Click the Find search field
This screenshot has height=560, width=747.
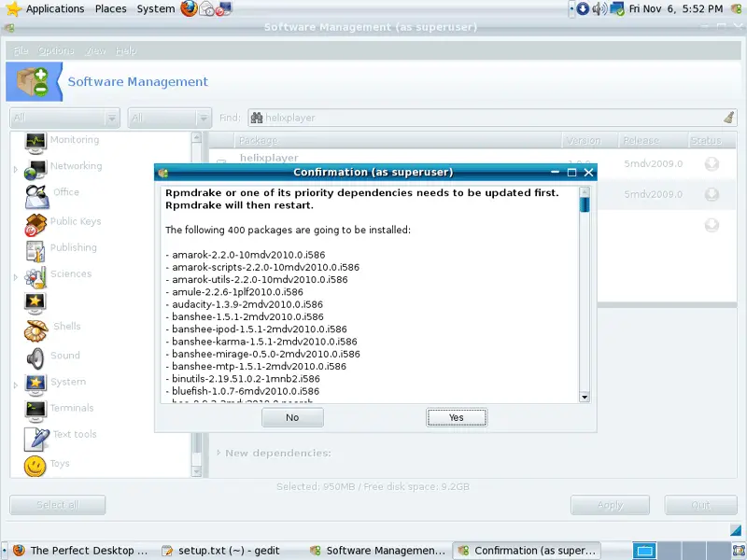point(492,118)
